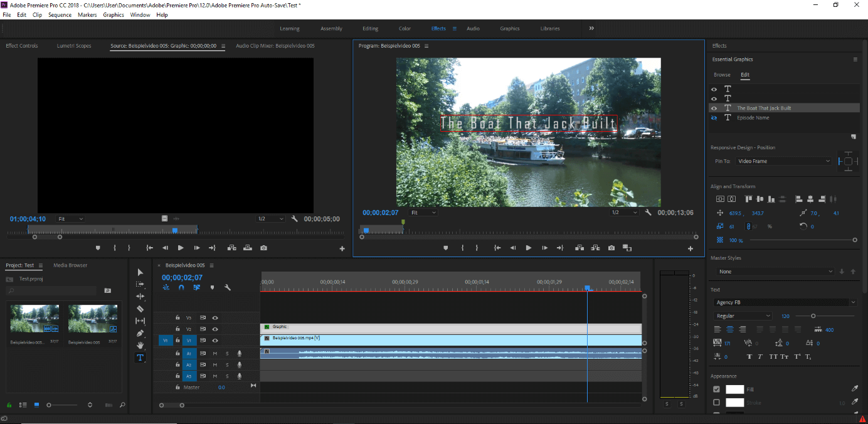This screenshot has width=868, height=424.
Task: Pick the Track Select Forward tool
Action: tap(140, 284)
